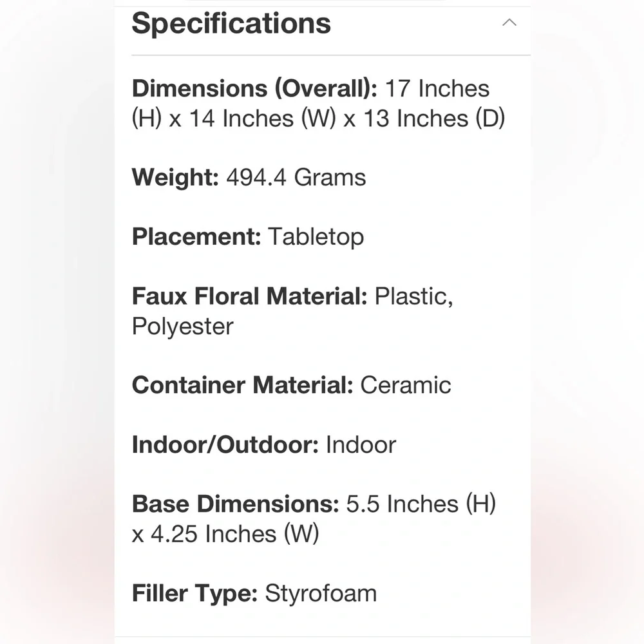
Task: Collapse the Specifications section chevron
Action: tap(509, 23)
